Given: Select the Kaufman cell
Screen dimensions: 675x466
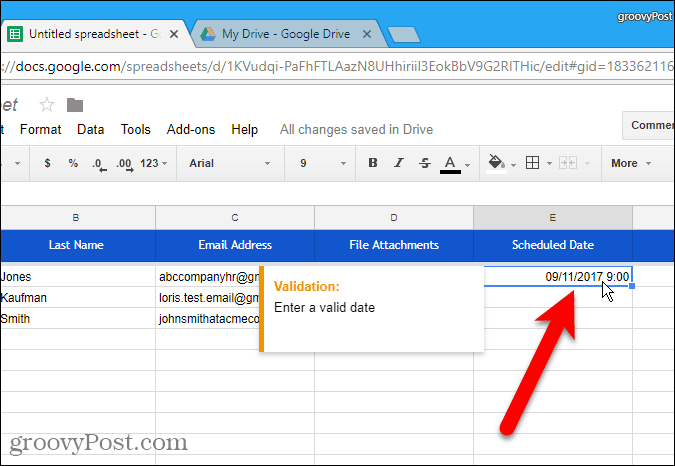Looking at the screenshot, I should pyautogui.click(x=78, y=297).
